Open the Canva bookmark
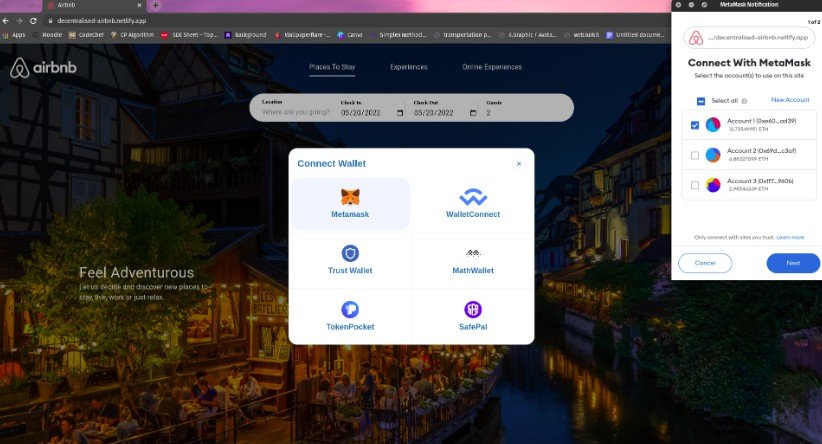The width and height of the screenshot is (822, 444). [350, 35]
